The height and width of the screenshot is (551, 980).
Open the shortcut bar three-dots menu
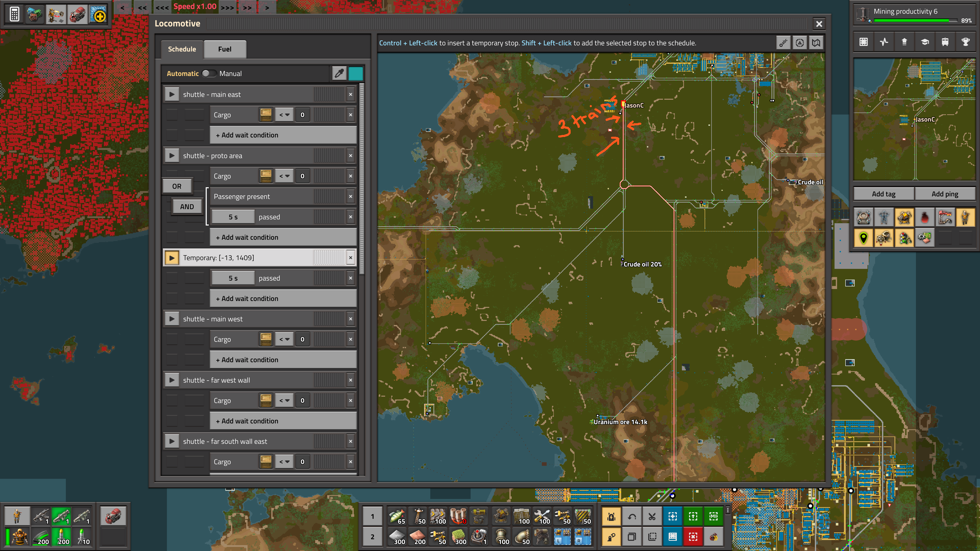[x=727, y=510]
